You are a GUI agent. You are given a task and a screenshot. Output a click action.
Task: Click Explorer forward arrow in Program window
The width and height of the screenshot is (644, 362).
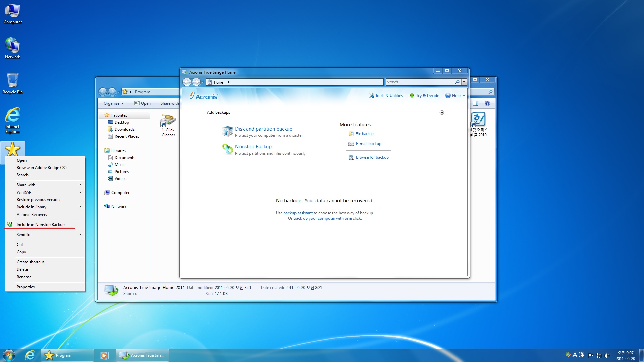click(112, 92)
